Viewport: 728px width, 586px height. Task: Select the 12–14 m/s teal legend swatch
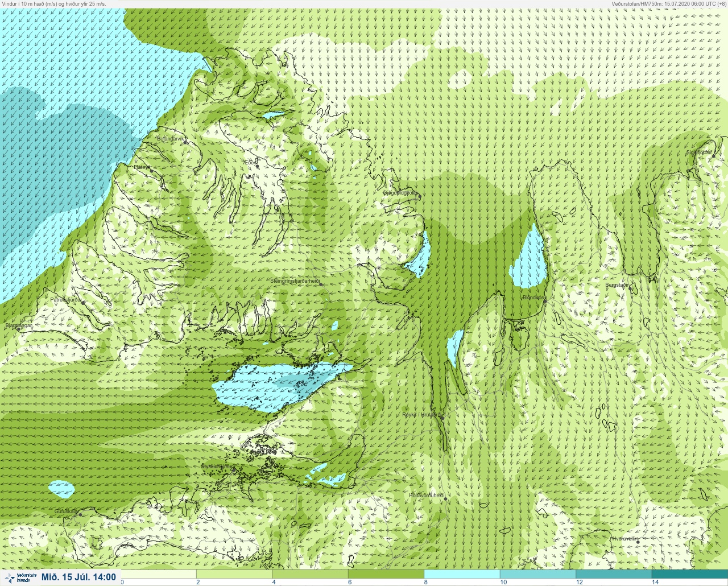[614, 574]
